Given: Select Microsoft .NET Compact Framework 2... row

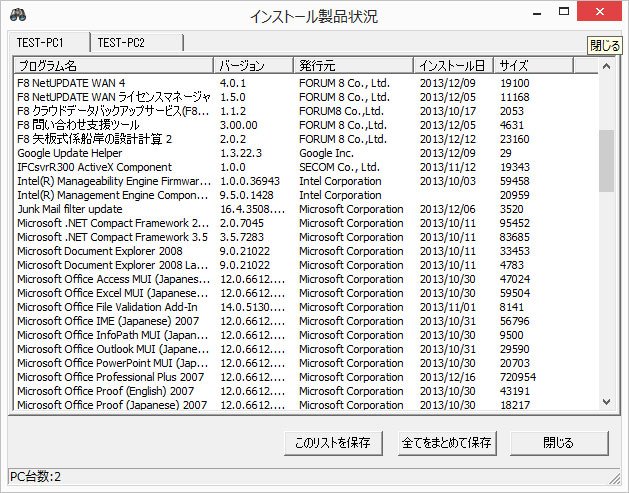Looking at the screenshot, I should coord(306,223).
